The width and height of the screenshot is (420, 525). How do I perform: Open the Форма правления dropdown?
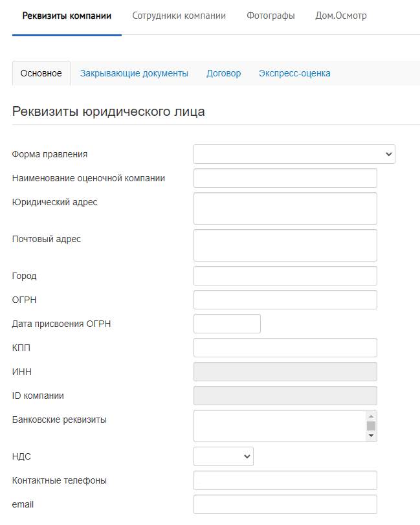[294, 154]
